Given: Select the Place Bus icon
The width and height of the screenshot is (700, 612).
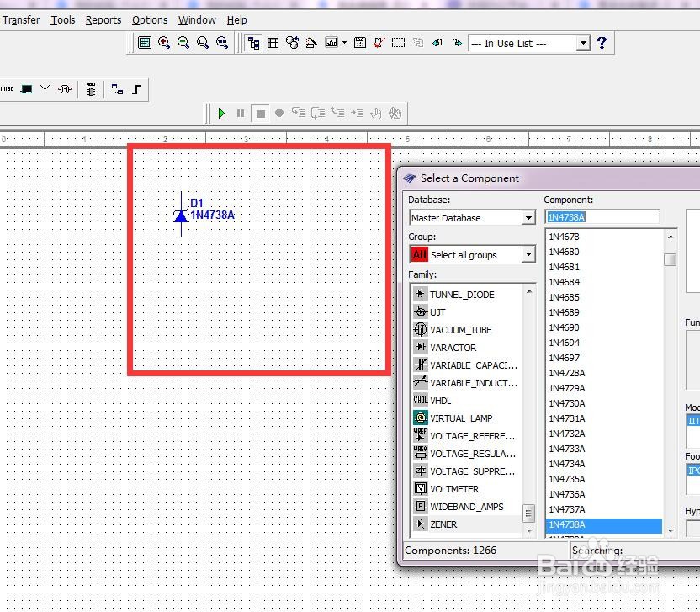Looking at the screenshot, I should (136, 89).
